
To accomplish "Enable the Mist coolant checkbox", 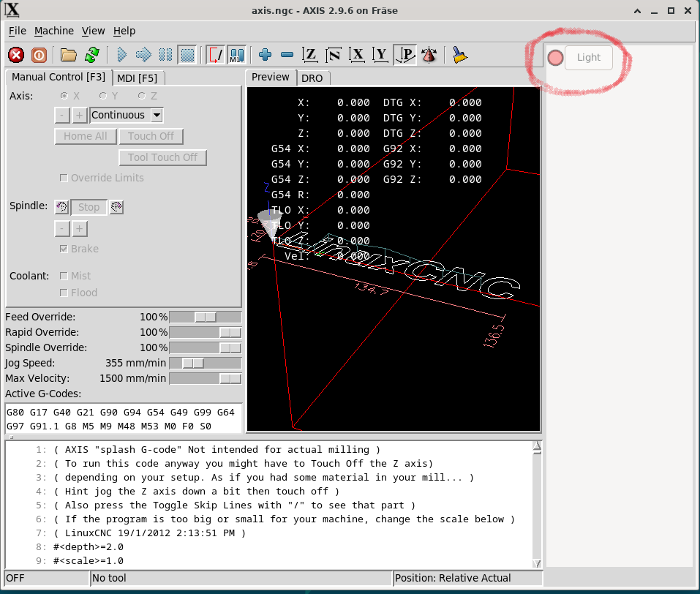I will point(64,276).
